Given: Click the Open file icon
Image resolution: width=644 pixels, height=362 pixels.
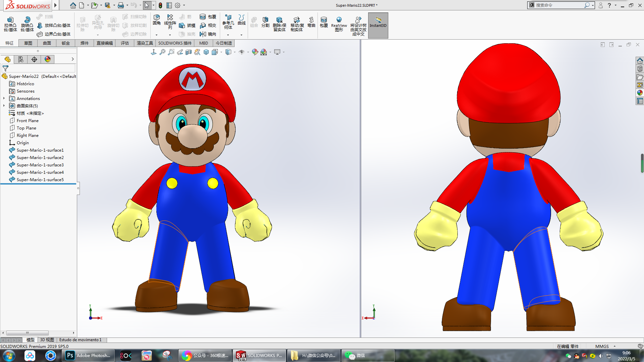Looking at the screenshot, I should (95, 5).
